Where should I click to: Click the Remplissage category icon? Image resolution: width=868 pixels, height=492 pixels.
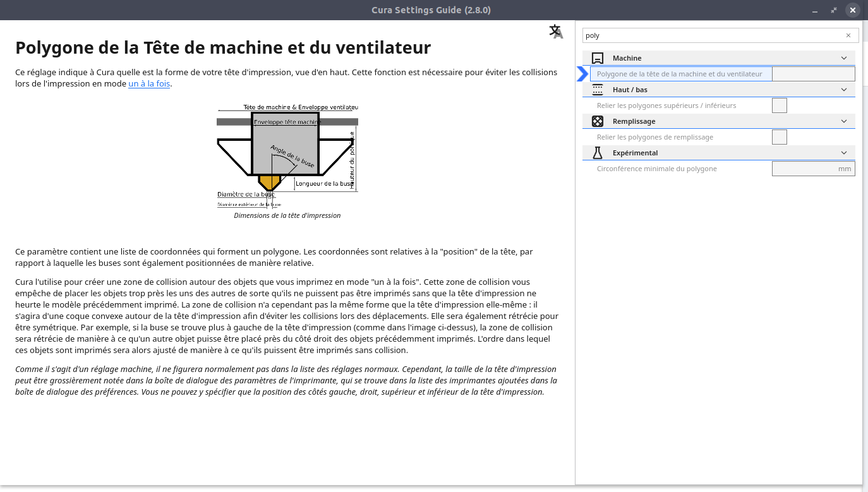pos(598,121)
